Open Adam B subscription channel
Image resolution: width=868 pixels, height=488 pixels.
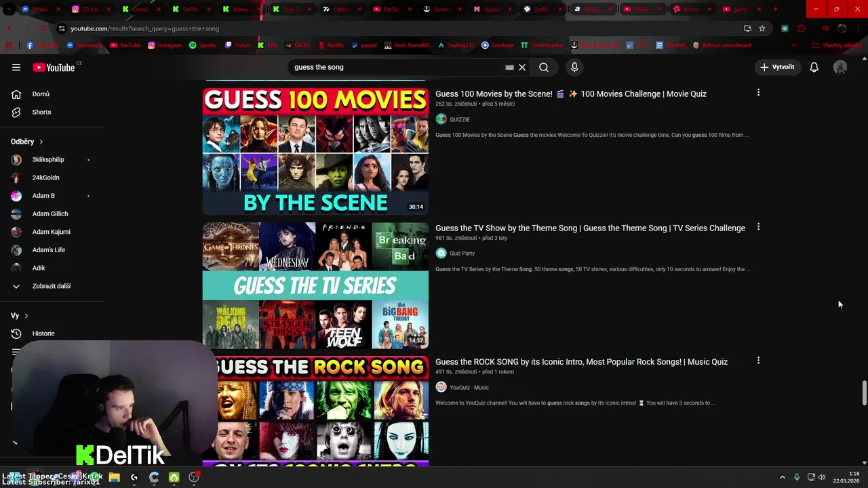[x=43, y=196]
